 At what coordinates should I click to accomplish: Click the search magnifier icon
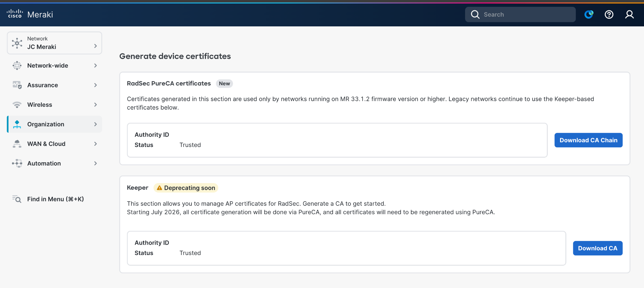click(x=475, y=14)
